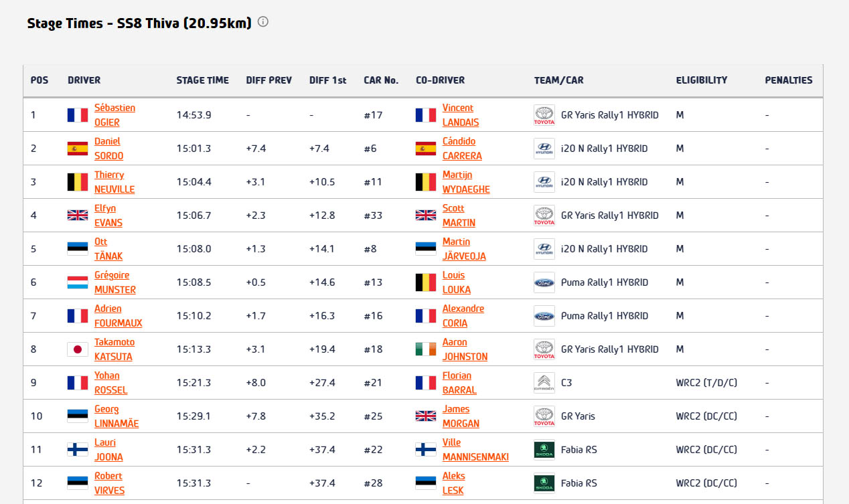Screen dimensions: 849x504
Task: Click the Hyundai logo in Sordo's row
Action: pyautogui.click(x=544, y=149)
